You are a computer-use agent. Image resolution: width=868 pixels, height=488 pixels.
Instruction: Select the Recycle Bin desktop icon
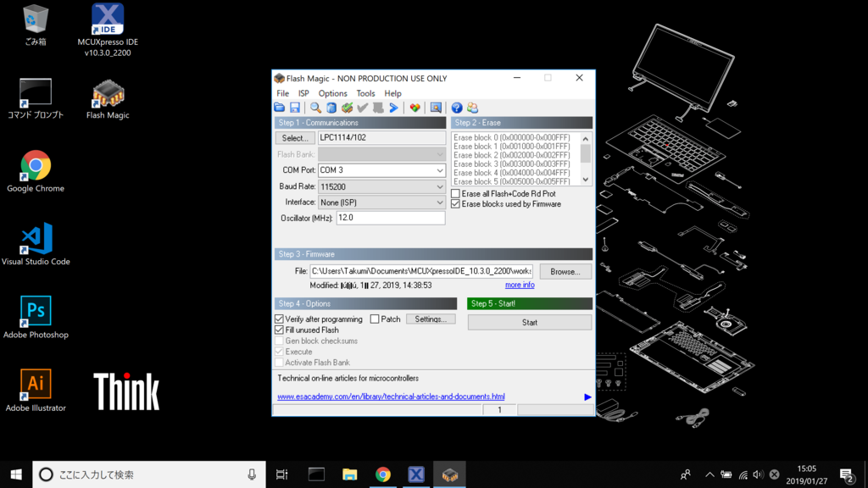coord(36,25)
